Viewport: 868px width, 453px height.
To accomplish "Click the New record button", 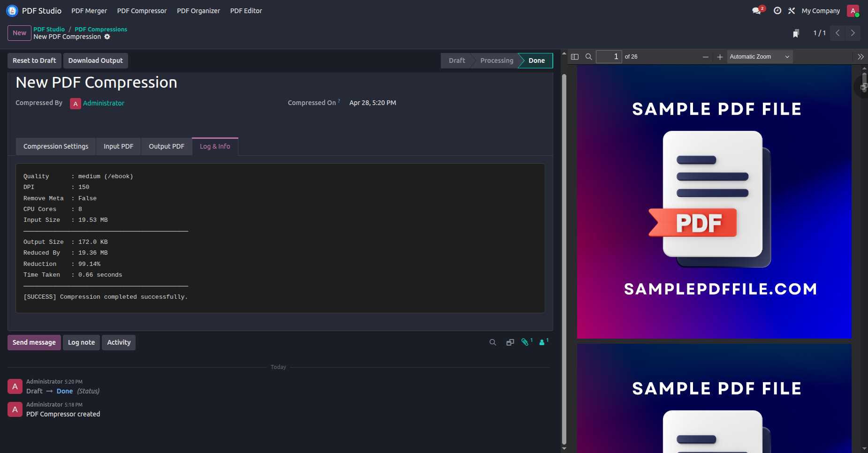I will coord(19,33).
